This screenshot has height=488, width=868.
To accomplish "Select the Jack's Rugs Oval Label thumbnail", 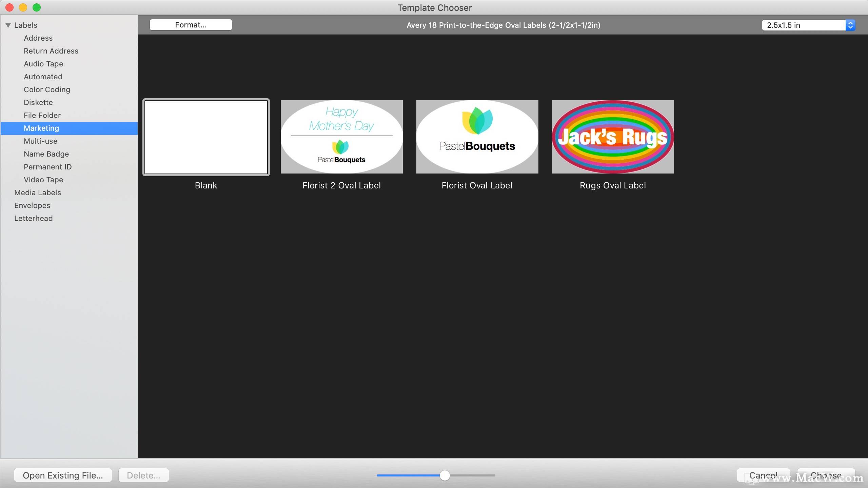I will pos(613,137).
